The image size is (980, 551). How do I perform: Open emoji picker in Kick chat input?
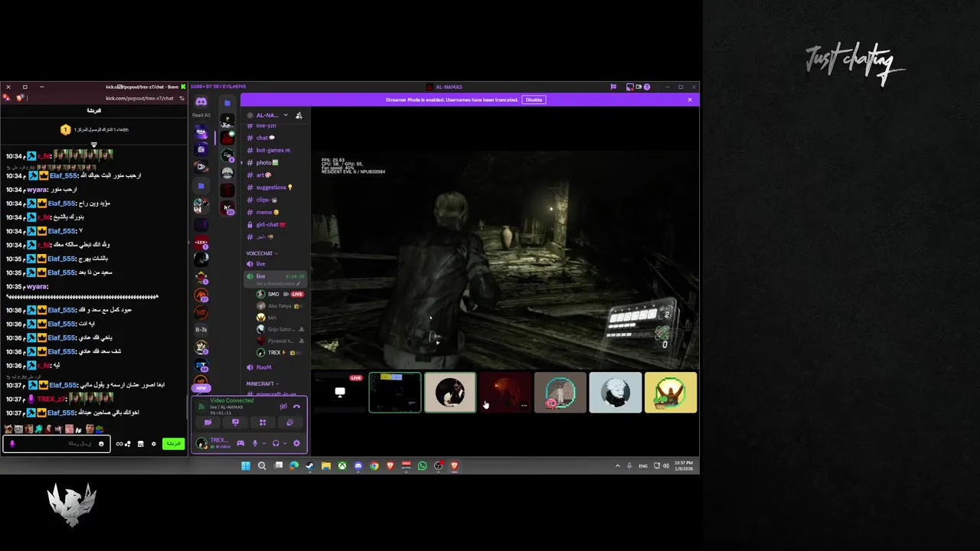click(x=101, y=444)
